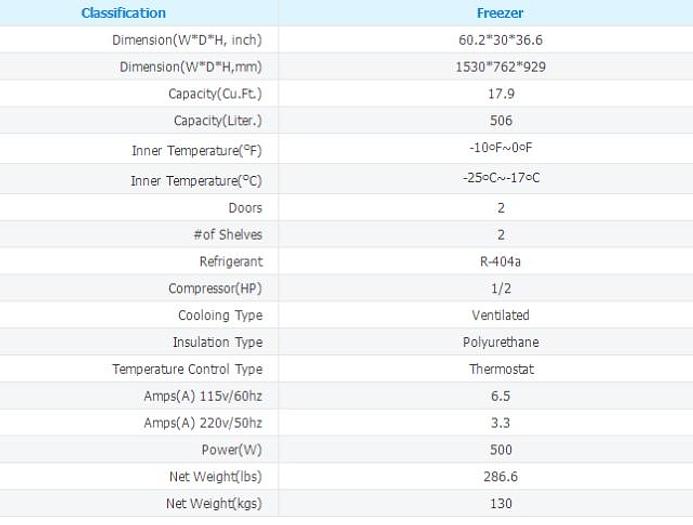Screen dimensions: 693x525
Task: Click the Freezer column header
Action: tap(501, 14)
